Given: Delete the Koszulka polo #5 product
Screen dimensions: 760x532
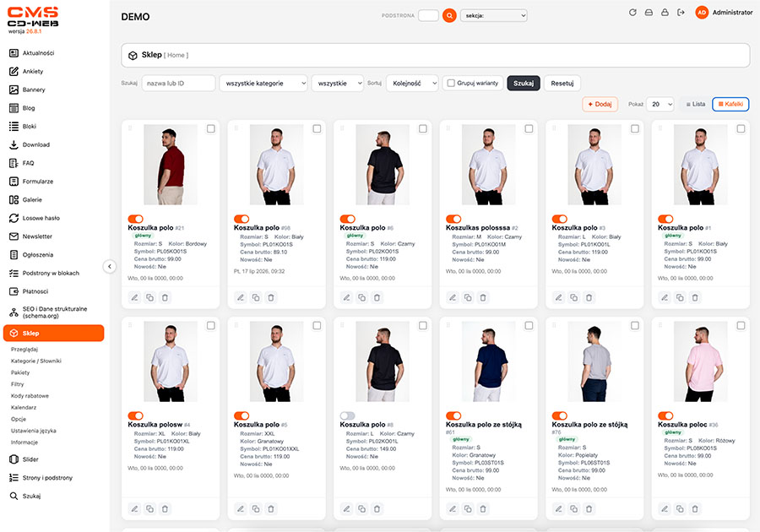Looking at the screenshot, I should [x=271, y=508].
